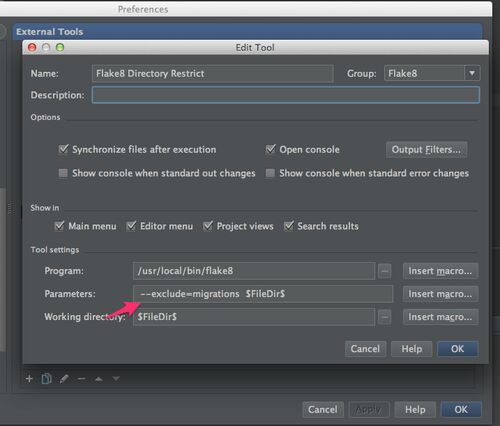This screenshot has width=500, height=426.
Task: Click Apply in Preferences window
Action: (x=369, y=410)
